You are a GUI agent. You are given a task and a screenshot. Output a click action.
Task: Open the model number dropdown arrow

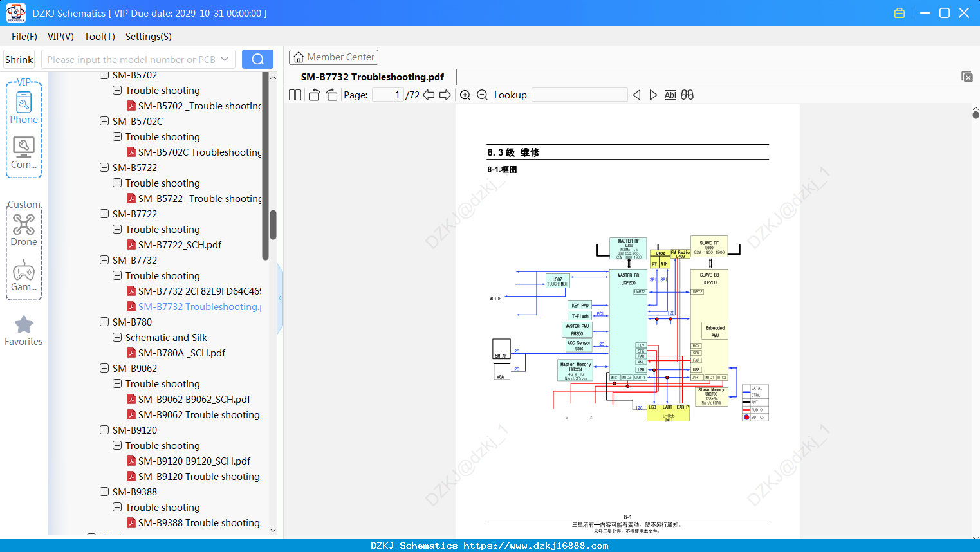pyautogui.click(x=225, y=59)
